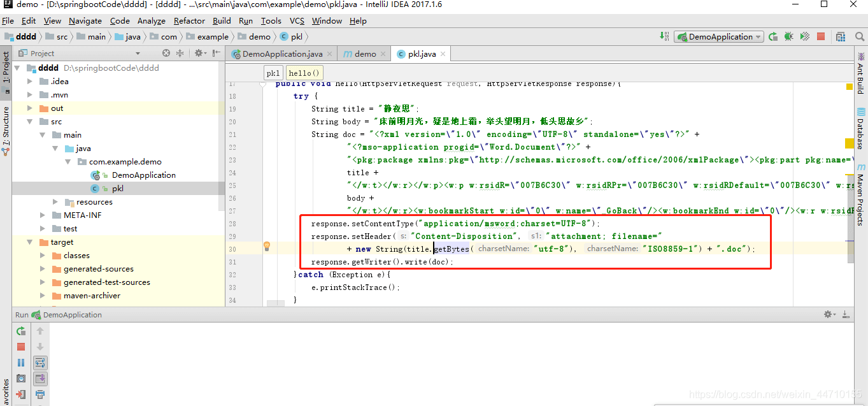
Task: Click the light bulb intention icon
Action: [267, 246]
